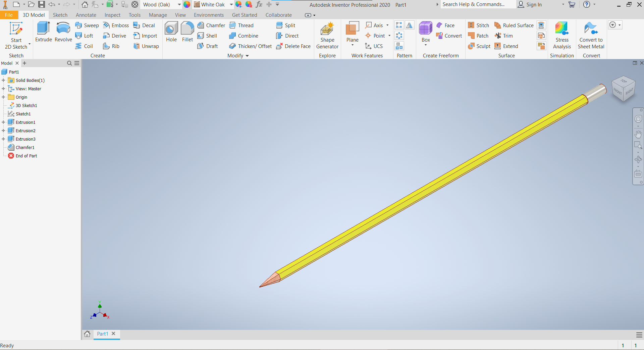The width and height of the screenshot is (644, 350).
Task: Expand the Extrusion1 feature node
Action: pos(3,122)
